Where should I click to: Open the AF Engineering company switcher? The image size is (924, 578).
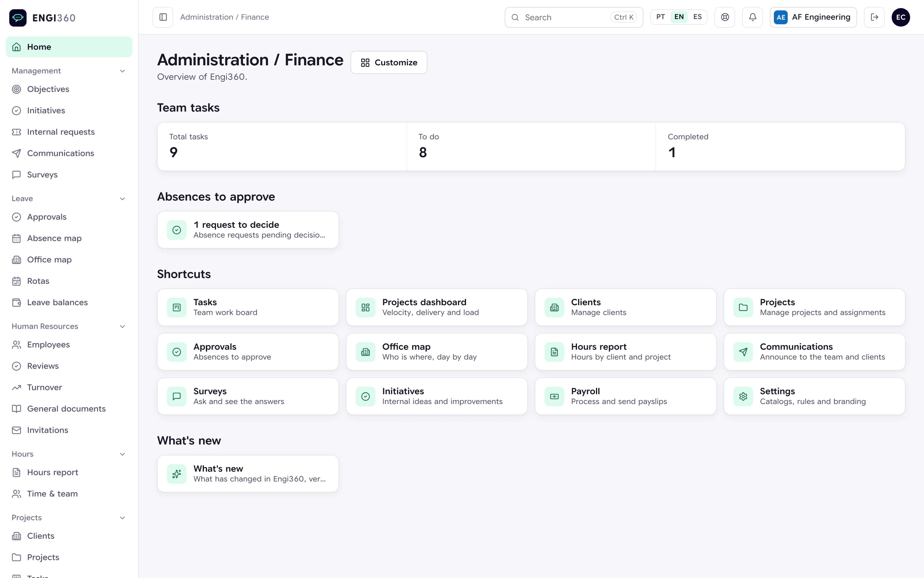(813, 17)
